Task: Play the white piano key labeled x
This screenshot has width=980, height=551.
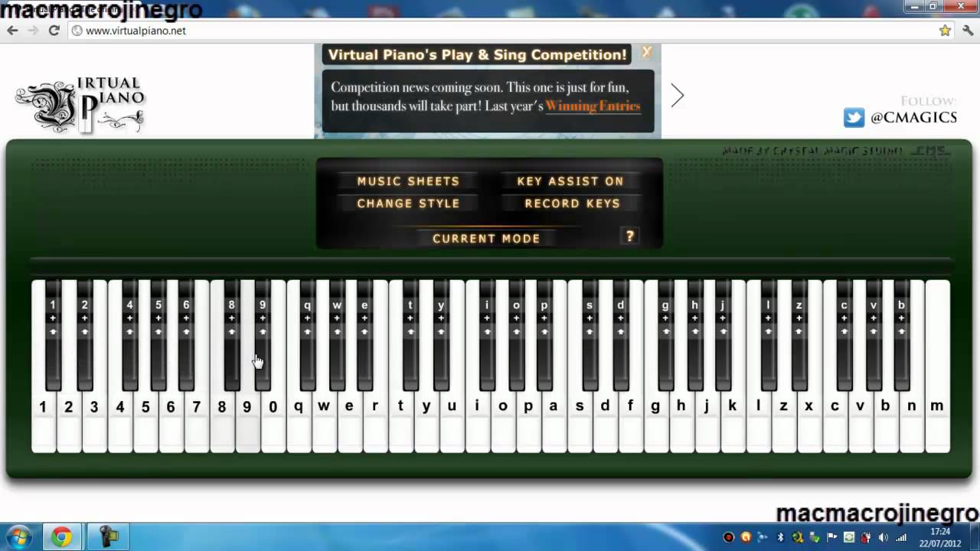Action: (x=809, y=422)
